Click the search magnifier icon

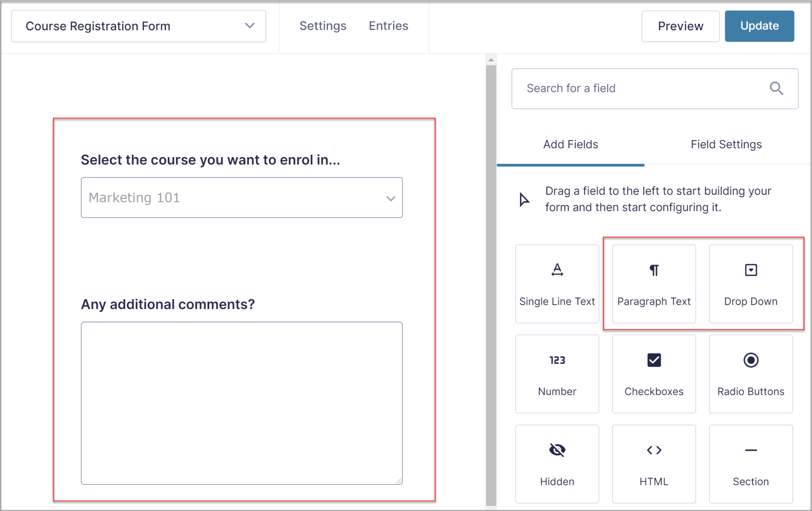[x=776, y=88]
